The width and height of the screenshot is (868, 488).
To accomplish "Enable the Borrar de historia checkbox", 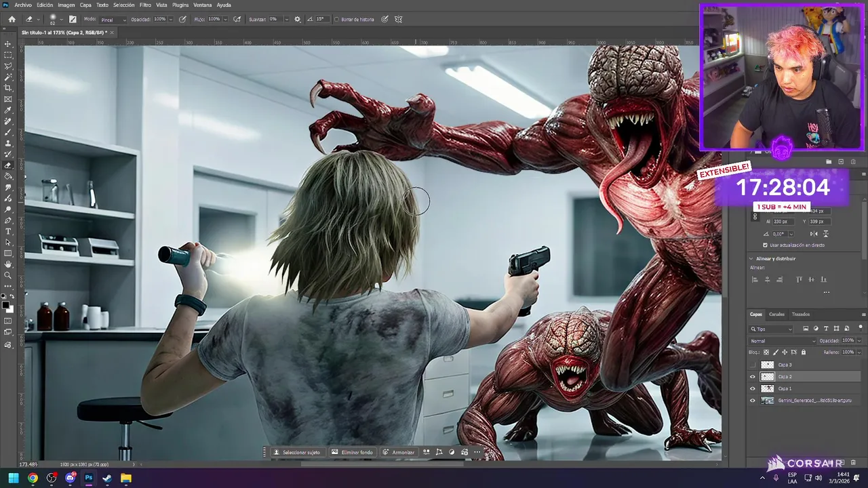I will [x=337, y=20].
